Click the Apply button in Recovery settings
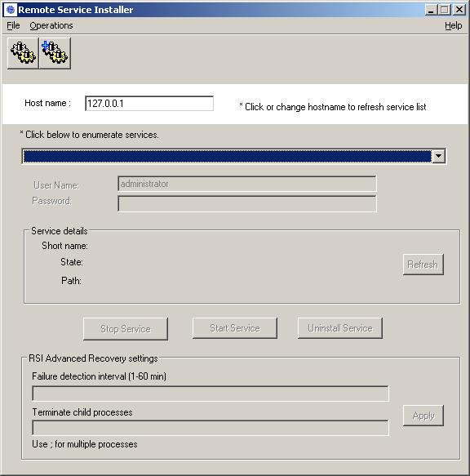 tap(423, 416)
